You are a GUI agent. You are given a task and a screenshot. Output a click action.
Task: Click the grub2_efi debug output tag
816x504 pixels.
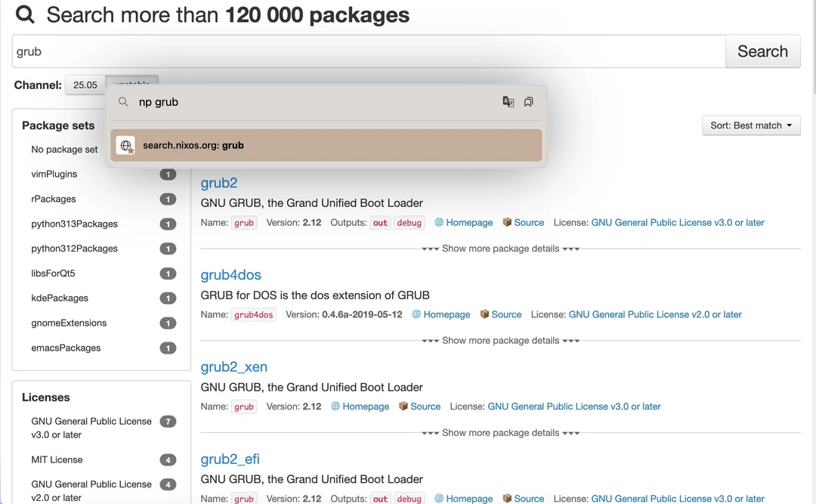click(409, 499)
